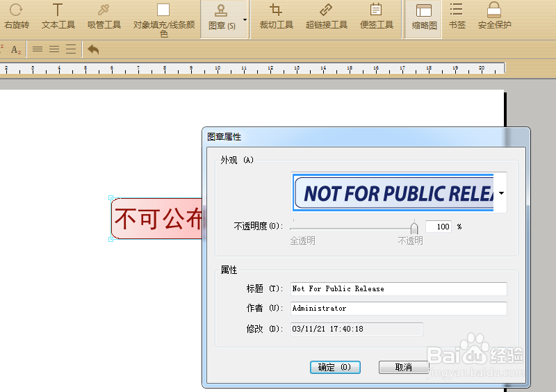This screenshot has height=392, width=556.
Task: Click the opacity percentage field
Action: pos(439,227)
